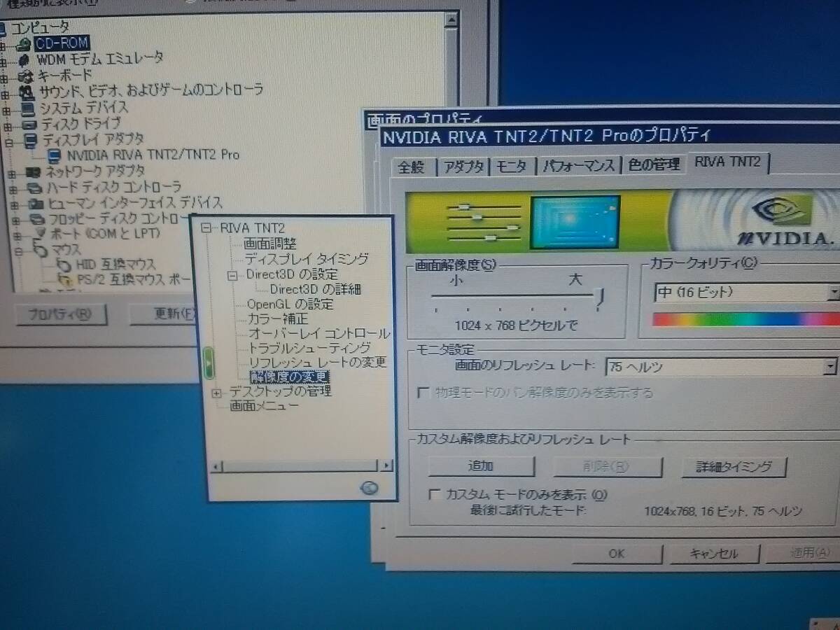
Task: Click the ハード ディスク コントローラ icon
Action: click(x=35, y=188)
